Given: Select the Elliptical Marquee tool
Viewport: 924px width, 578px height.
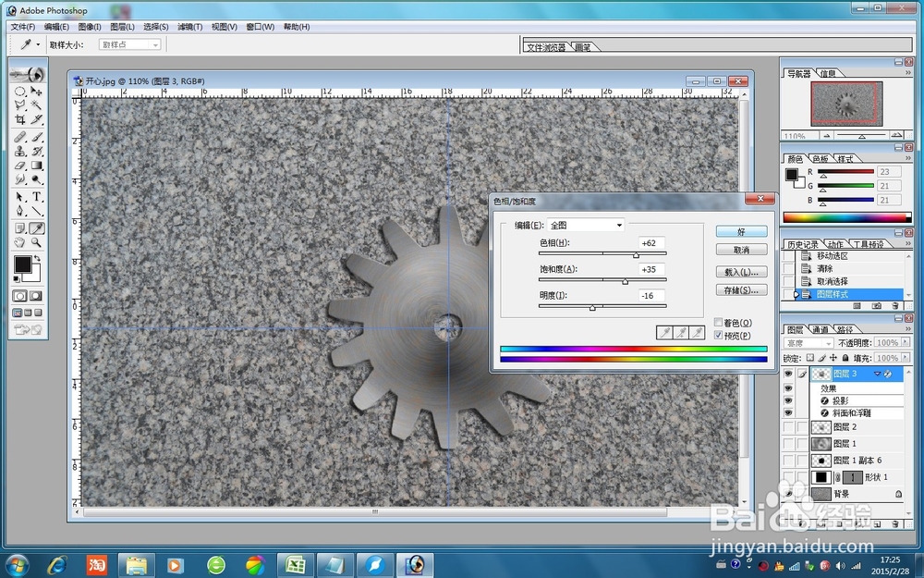Looking at the screenshot, I should [20, 92].
